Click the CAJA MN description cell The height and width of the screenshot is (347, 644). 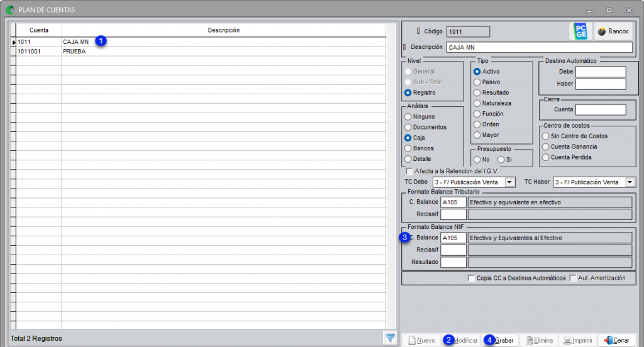pyautogui.click(x=223, y=42)
